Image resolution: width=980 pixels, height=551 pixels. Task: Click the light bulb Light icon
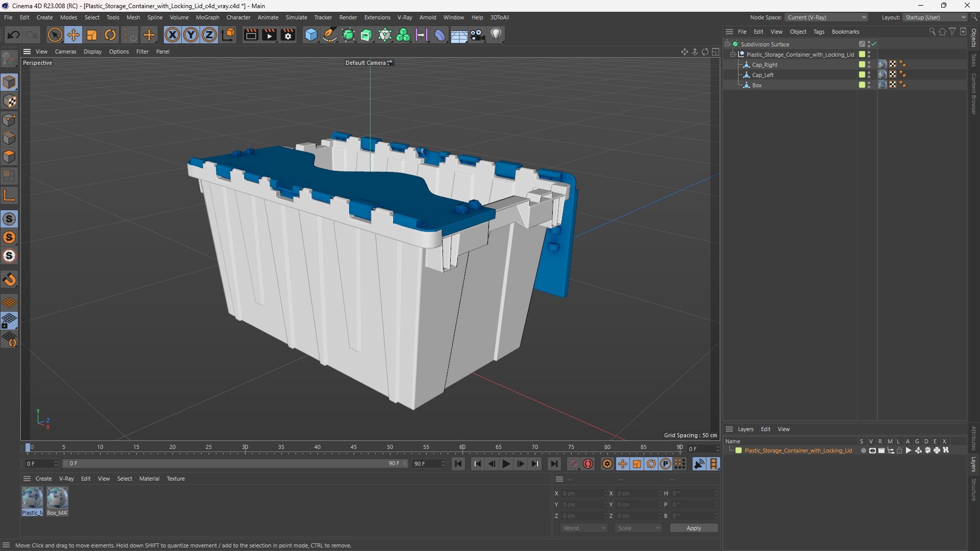496,35
